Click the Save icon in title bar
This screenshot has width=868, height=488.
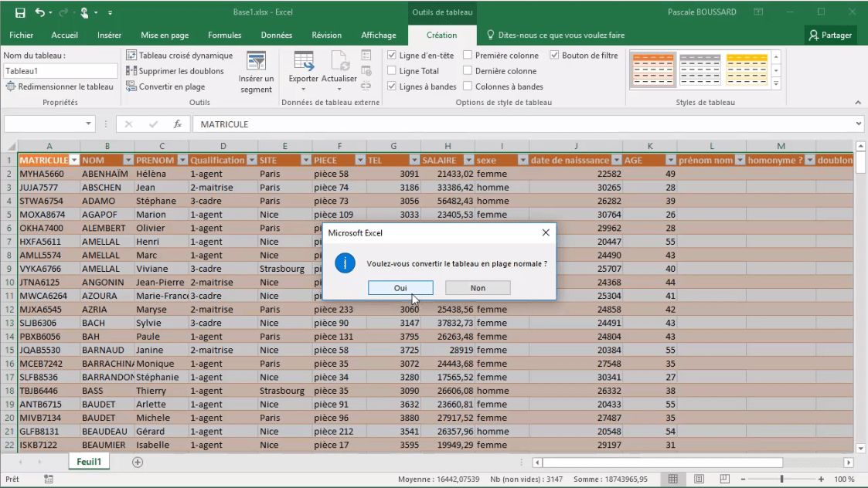pyautogui.click(x=20, y=12)
